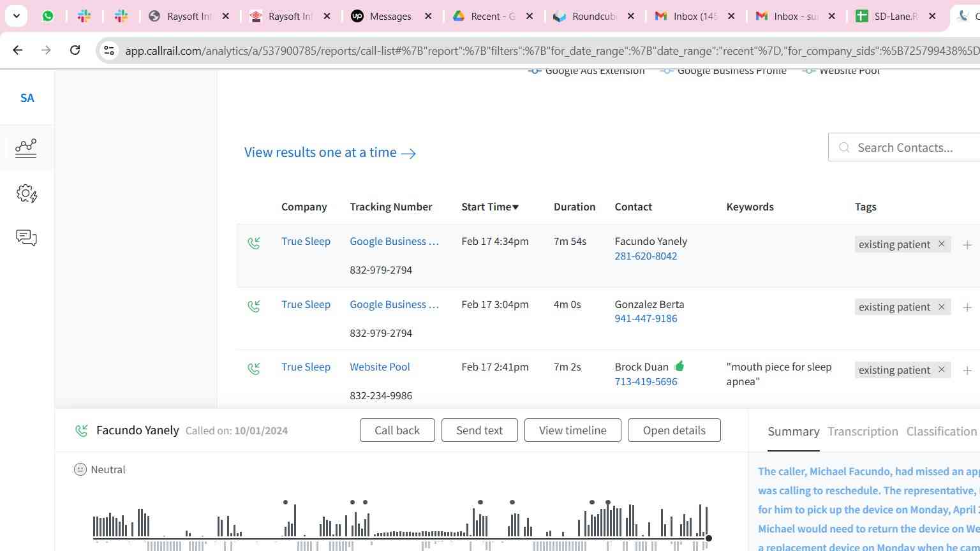Click the browser forward arrow

click(46, 50)
